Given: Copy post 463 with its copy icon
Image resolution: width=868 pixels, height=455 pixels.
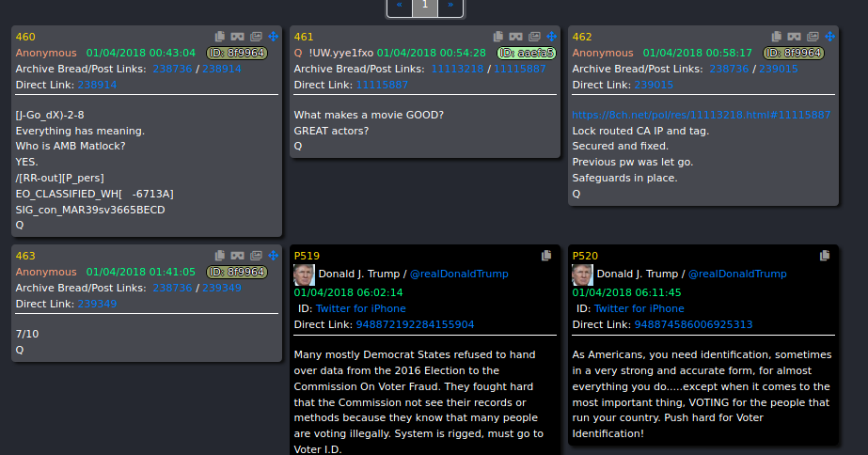Looking at the screenshot, I should click(220, 256).
